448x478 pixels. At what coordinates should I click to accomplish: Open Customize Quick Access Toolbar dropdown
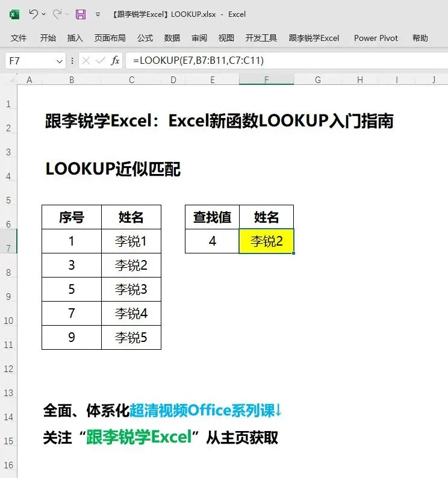(98, 14)
